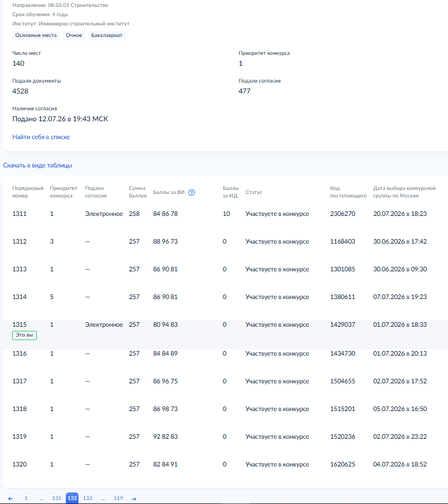Click Сумма баллов column header
This screenshot has width=448, height=504.
coord(138,192)
